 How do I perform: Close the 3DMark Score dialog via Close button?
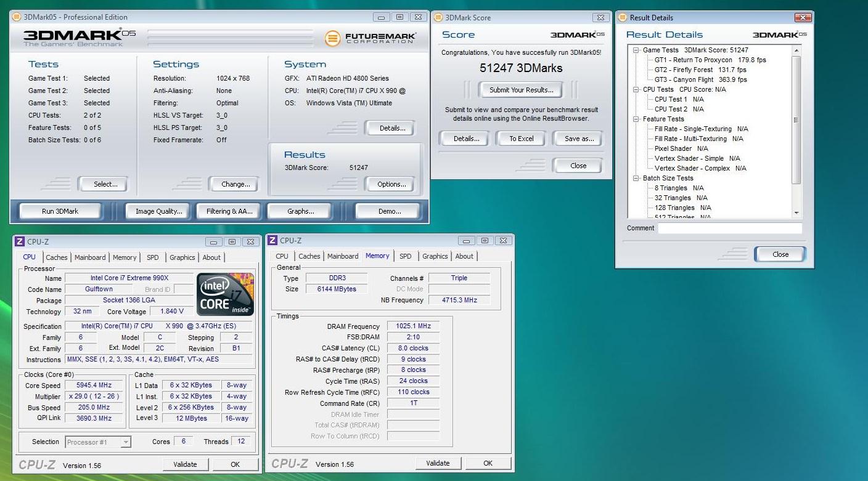[578, 166]
